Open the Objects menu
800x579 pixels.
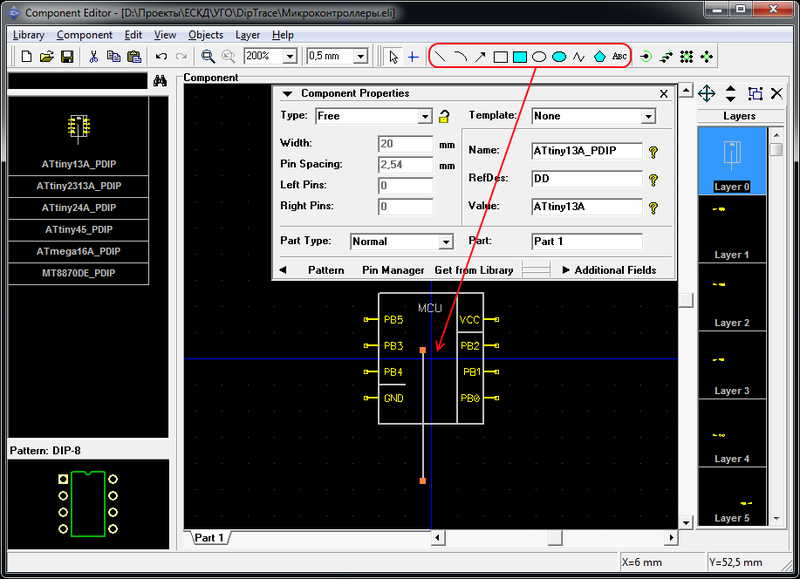206,35
